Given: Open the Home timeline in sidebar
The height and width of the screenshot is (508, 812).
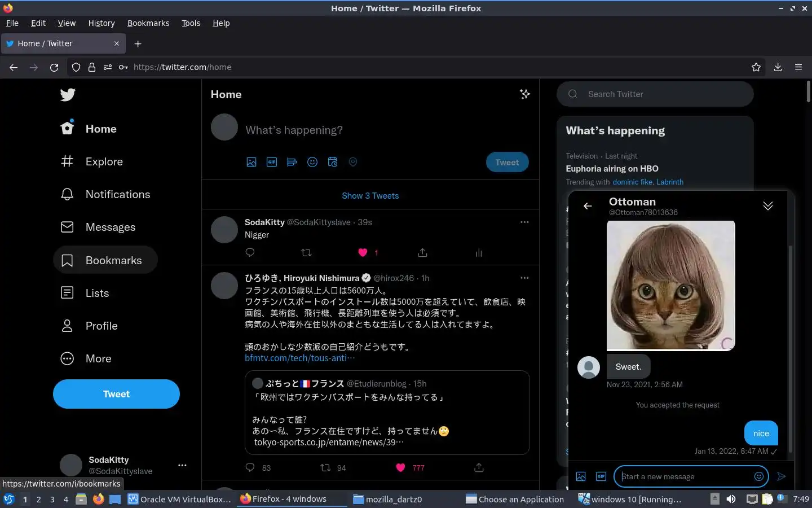Looking at the screenshot, I should tap(89, 129).
